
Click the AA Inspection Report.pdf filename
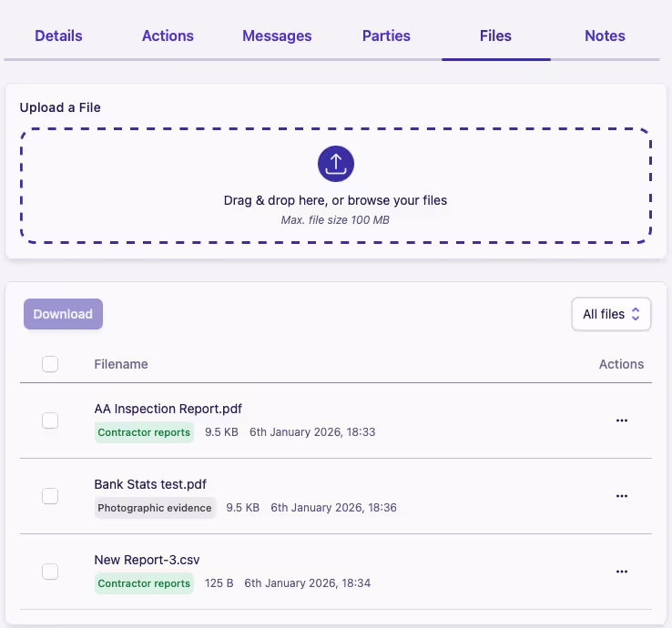pos(168,409)
